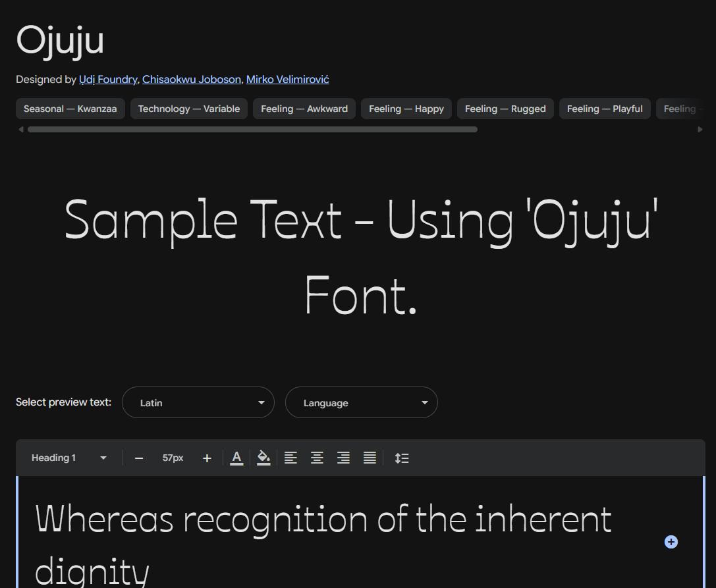Open the line spacing options
This screenshot has width=716, height=588.
402,458
